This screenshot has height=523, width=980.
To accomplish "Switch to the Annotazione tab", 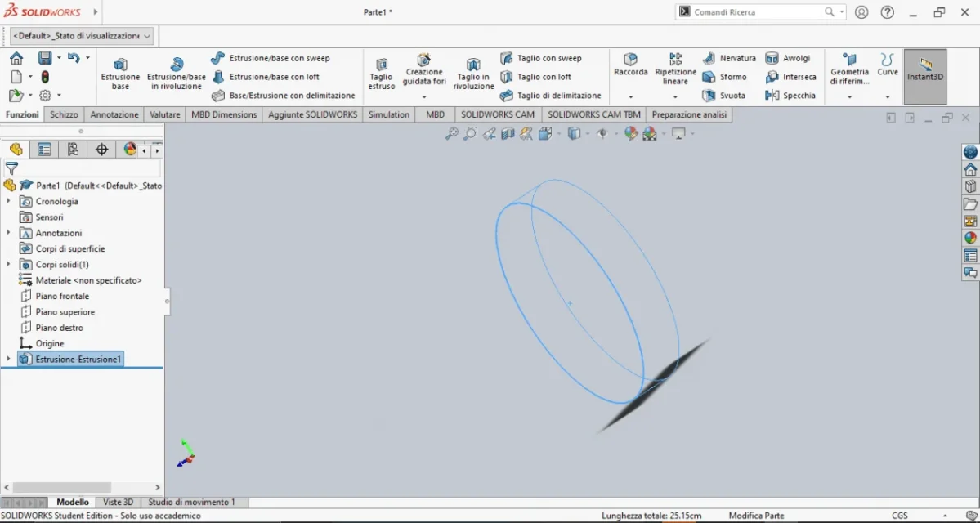I will (x=114, y=115).
